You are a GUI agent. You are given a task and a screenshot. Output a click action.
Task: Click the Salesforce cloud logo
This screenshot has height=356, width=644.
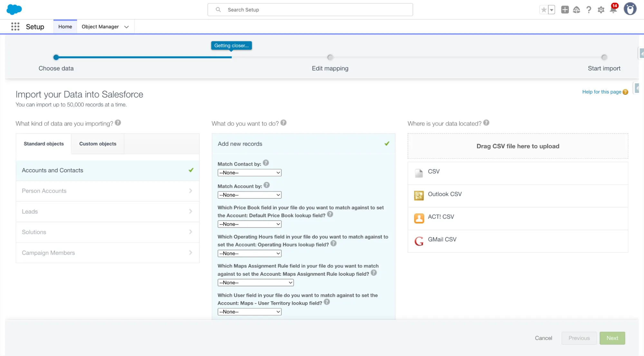14,9
